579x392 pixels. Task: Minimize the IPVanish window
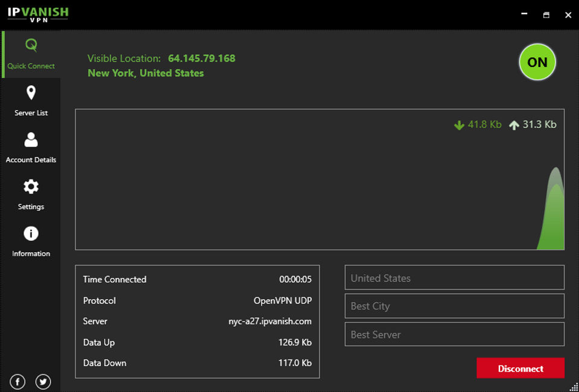pos(524,14)
